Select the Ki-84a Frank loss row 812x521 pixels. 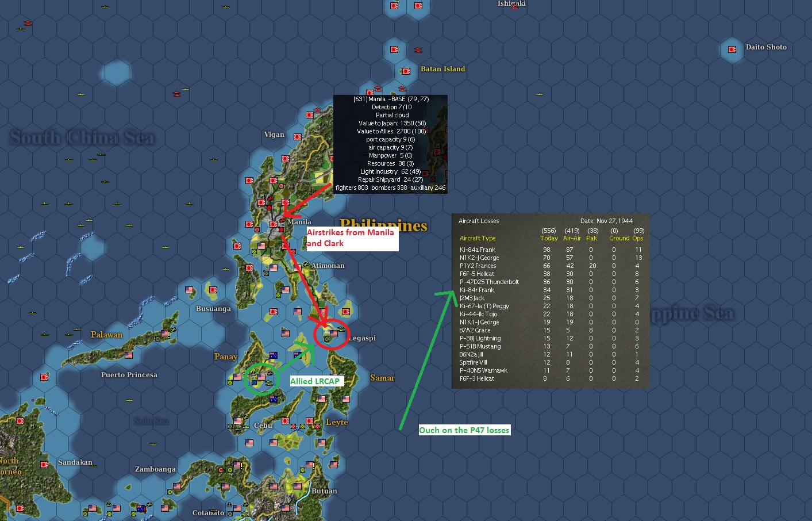click(551, 250)
